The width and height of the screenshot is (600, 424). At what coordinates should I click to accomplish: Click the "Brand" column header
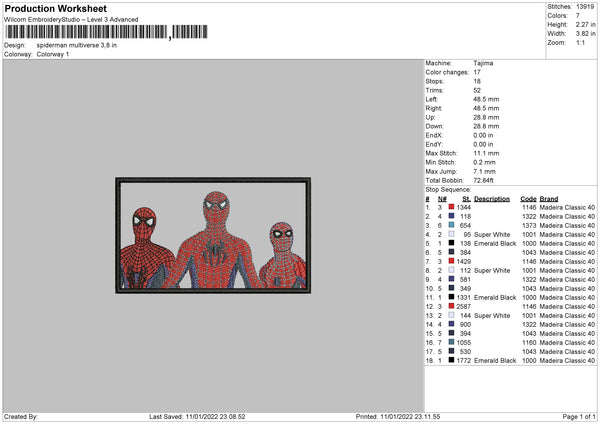pos(549,199)
